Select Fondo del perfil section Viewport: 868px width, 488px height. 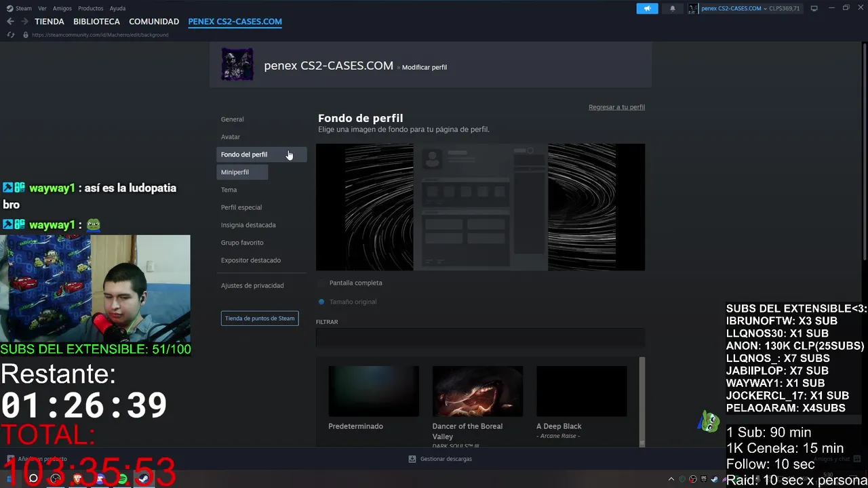click(262, 155)
